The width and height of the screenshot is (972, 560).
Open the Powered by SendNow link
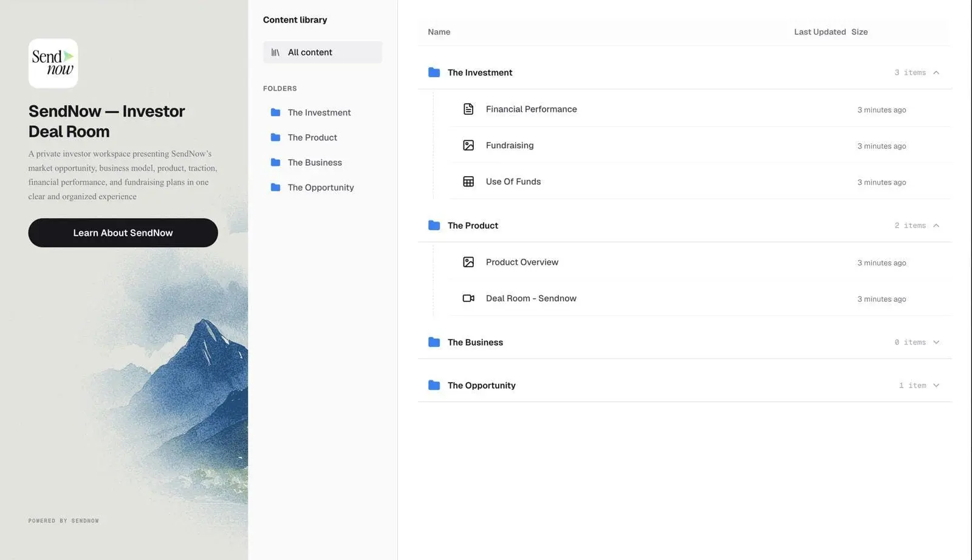[63, 521]
